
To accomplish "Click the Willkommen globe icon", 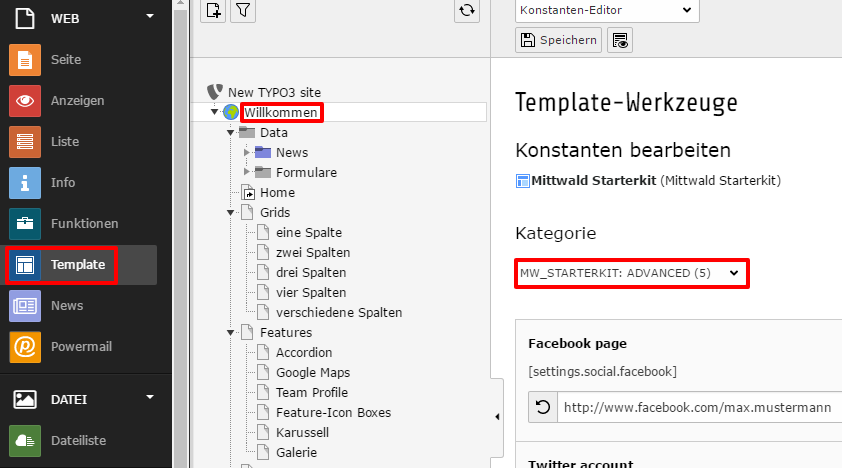I will click(231, 112).
